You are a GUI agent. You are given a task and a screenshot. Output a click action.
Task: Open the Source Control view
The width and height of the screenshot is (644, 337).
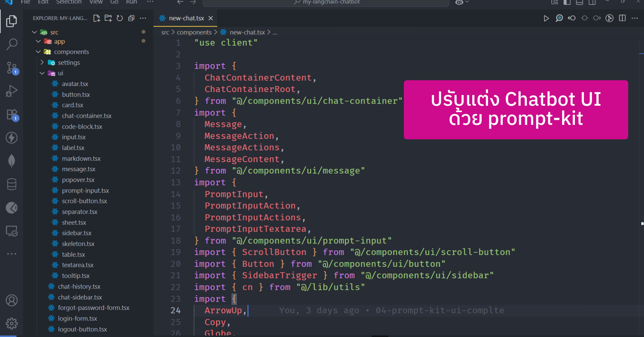coord(12,68)
